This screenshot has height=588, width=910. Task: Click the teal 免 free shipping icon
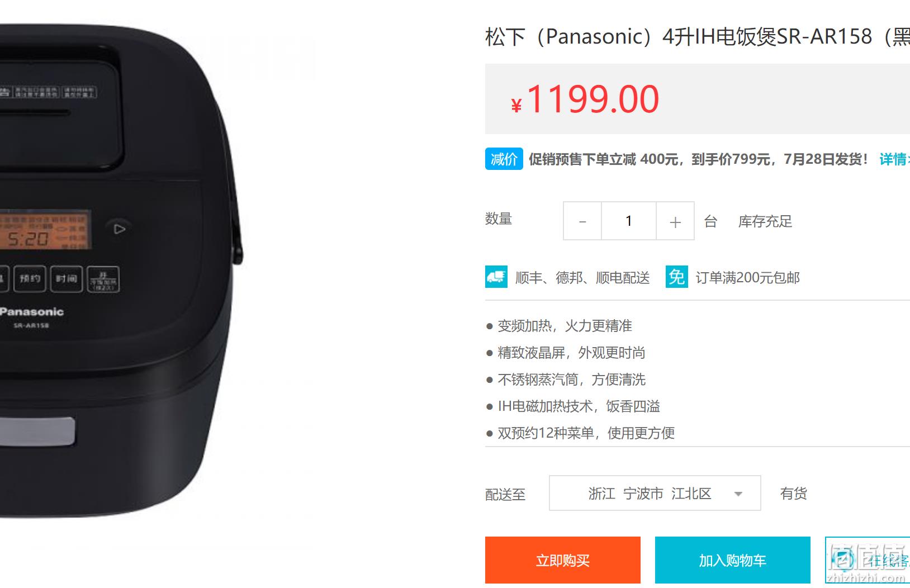(x=677, y=277)
